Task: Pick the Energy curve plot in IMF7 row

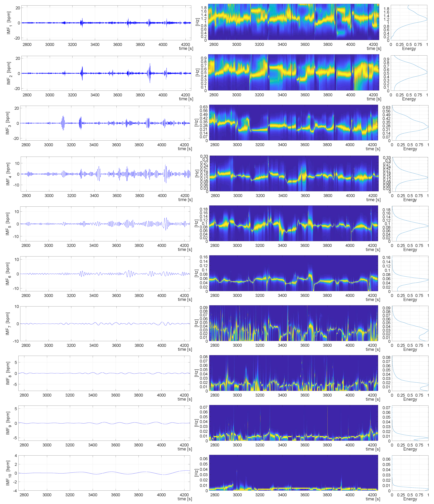Action: (x=410, y=324)
